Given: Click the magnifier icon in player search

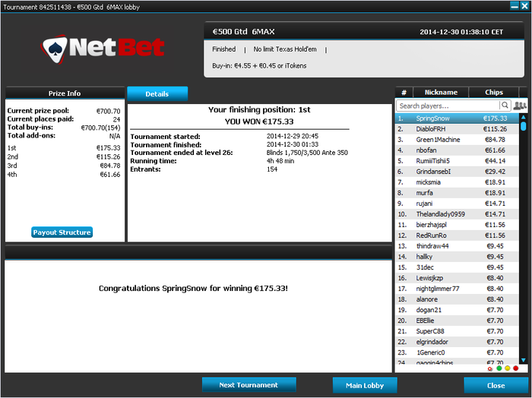Looking at the screenshot, I should (x=505, y=106).
